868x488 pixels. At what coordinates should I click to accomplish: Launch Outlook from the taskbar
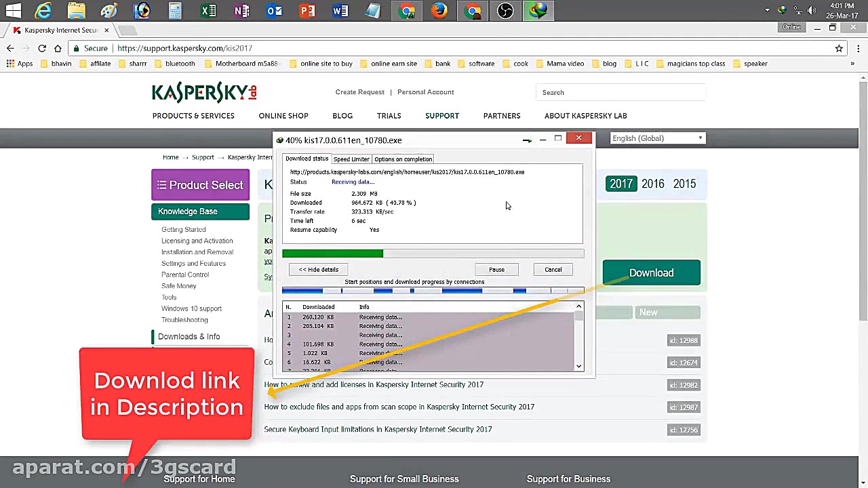[x=275, y=10]
